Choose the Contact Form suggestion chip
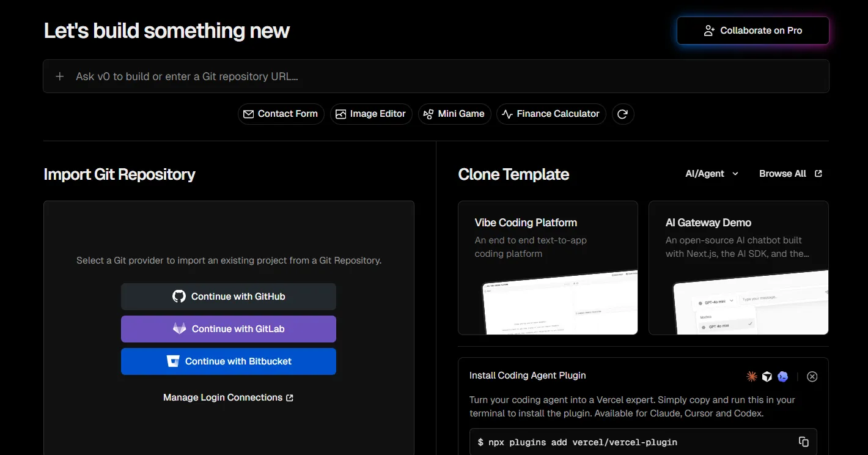Viewport: 868px width, 455px height. [x=281, y=114]
